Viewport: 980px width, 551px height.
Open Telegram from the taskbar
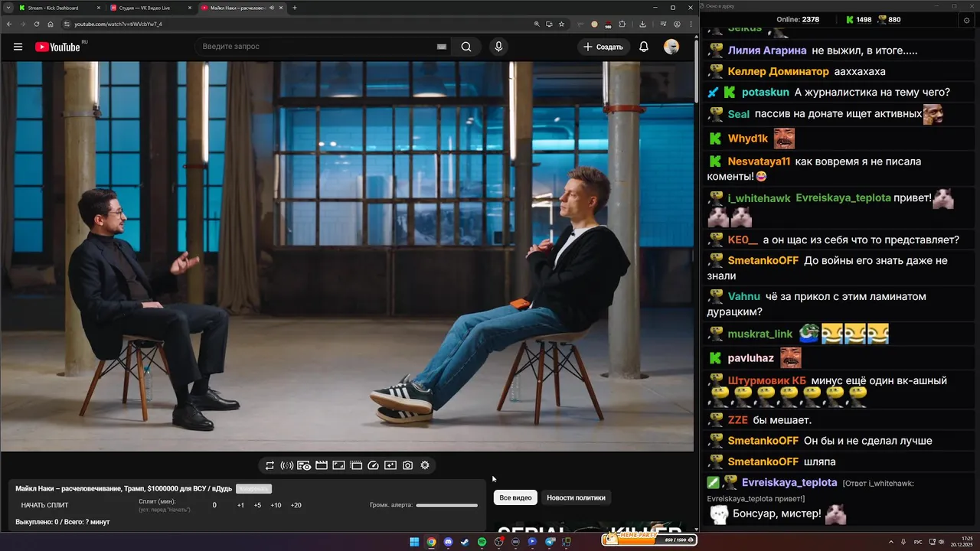[550, 542]
